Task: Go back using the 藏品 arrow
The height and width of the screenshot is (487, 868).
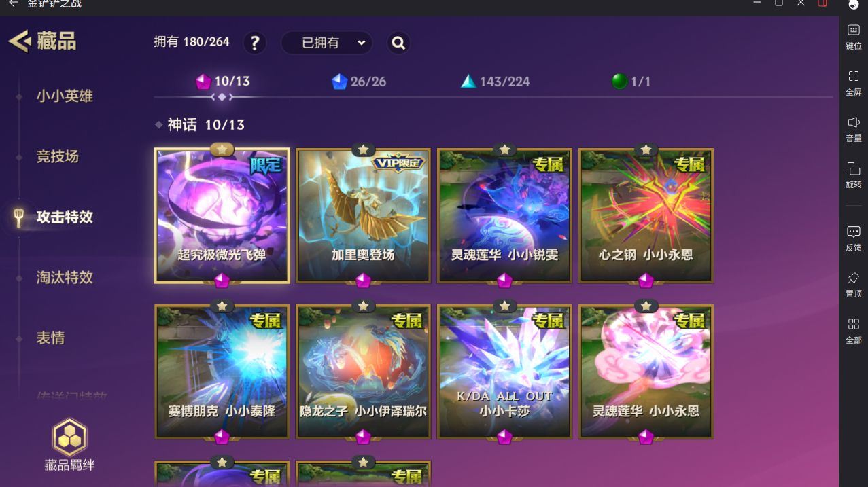Action: 20,41
